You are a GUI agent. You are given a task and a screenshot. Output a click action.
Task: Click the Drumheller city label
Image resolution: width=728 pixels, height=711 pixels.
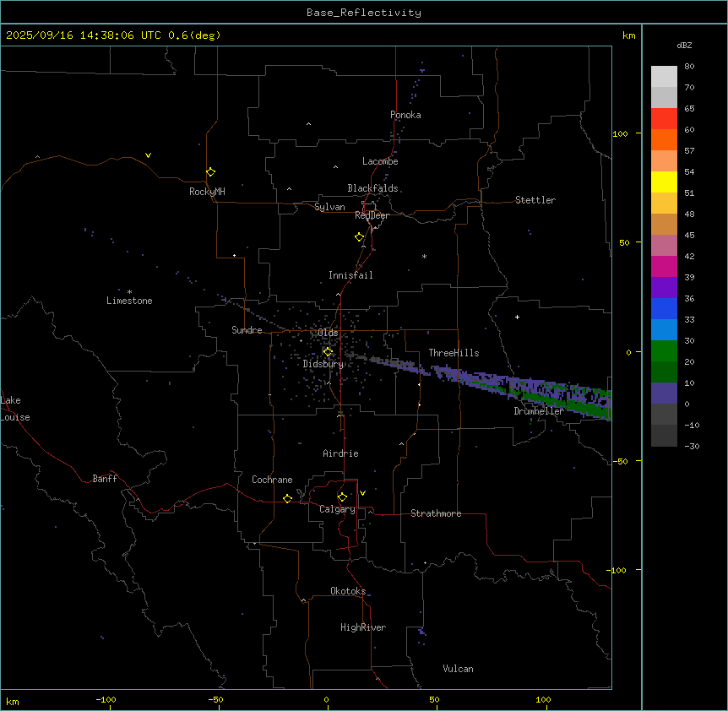pyautogui.click(x=539, y=410)
